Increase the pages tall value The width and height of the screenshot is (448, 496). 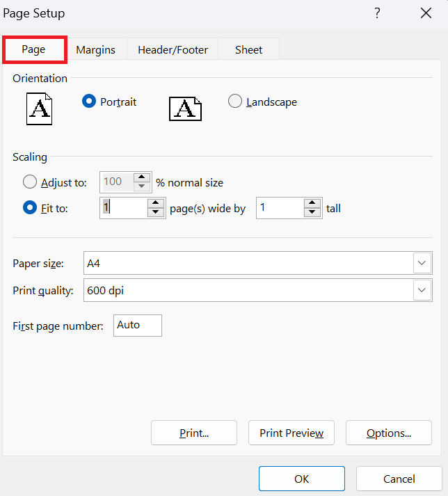pyautogui.click(x=312, y=202)
